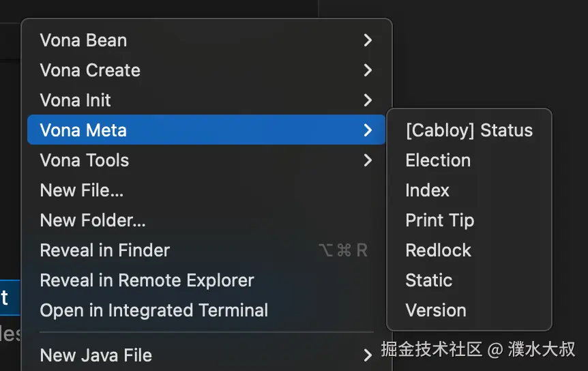Screen dimensions: 588x371
Task: Choose New Folder… from context menu
Action: point(93,220)
